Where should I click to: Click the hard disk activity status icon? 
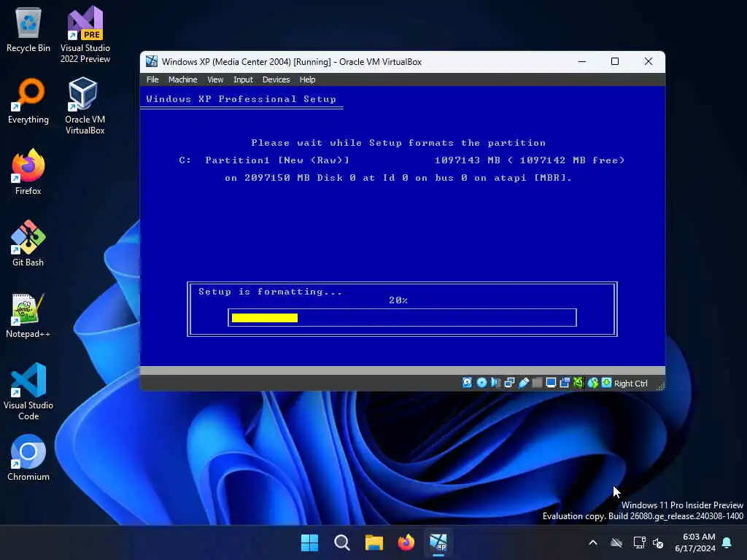tap(468, 383)
